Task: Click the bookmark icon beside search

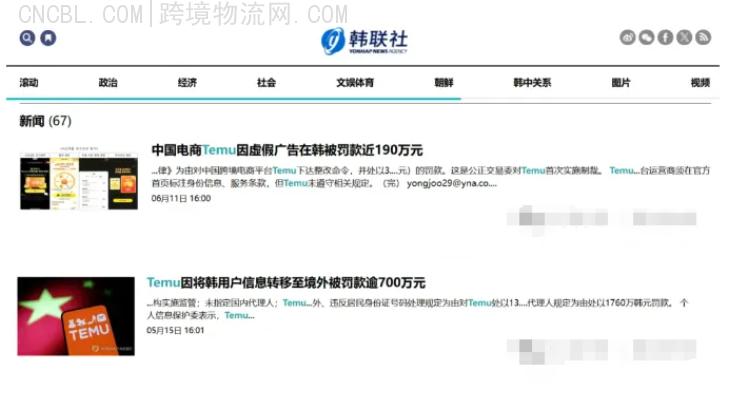Action: 48,38
